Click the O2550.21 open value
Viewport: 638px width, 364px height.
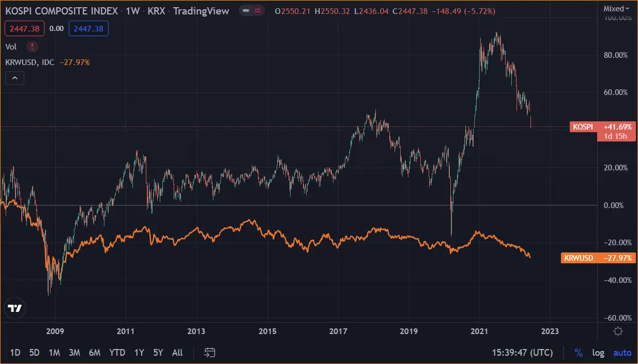point(293,11)
